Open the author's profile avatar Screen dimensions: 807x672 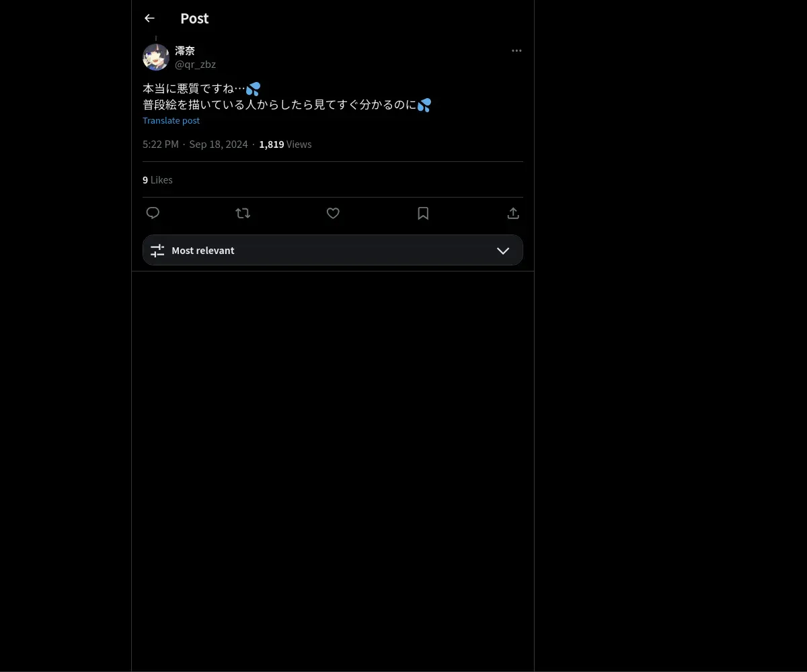coord(156,57)
